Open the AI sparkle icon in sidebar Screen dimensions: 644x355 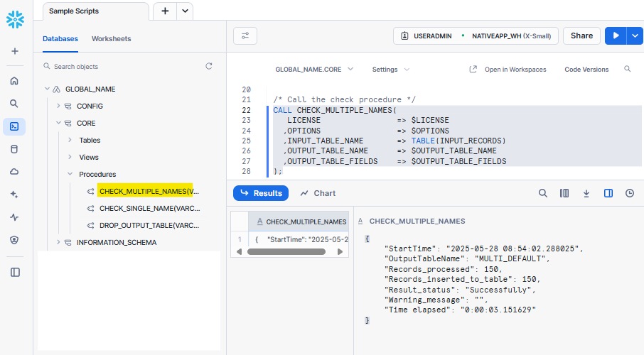[x=14, y=195]
